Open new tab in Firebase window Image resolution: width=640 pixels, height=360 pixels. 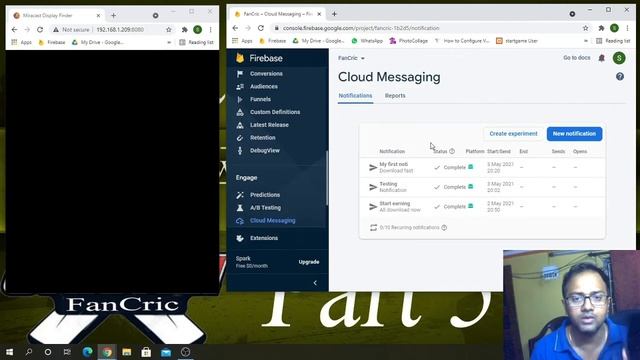(334, 14)
